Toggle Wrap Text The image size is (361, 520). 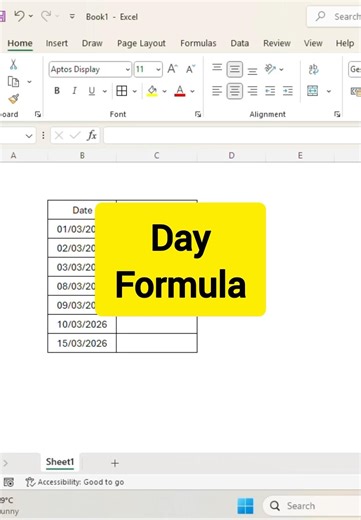click(313, 69)
